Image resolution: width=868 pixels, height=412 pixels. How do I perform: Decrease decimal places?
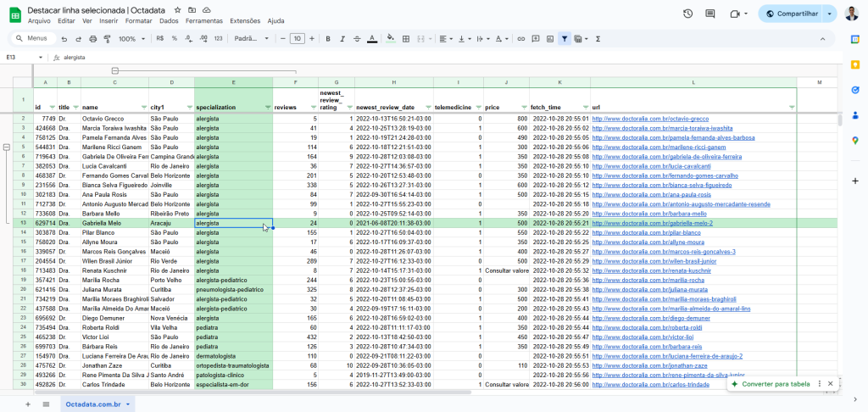tap(189, 39)
